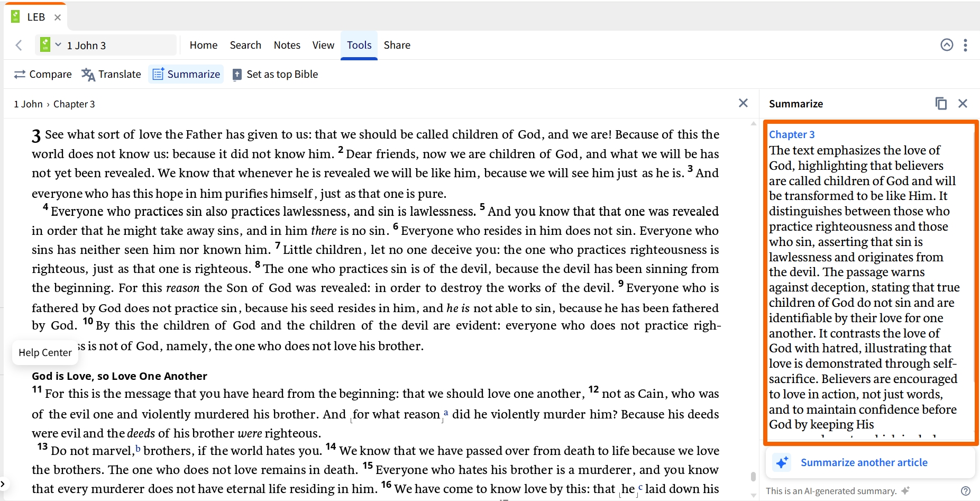Open the Chapter 3 link in summary
Screen dimensions: 980x501
point(792,134)
